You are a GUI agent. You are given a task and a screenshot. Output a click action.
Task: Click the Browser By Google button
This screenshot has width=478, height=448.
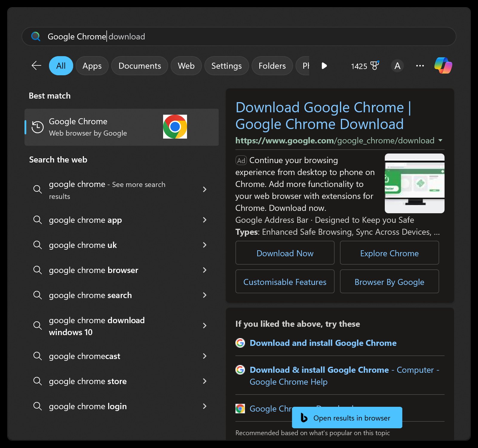[x=390, y=281]
